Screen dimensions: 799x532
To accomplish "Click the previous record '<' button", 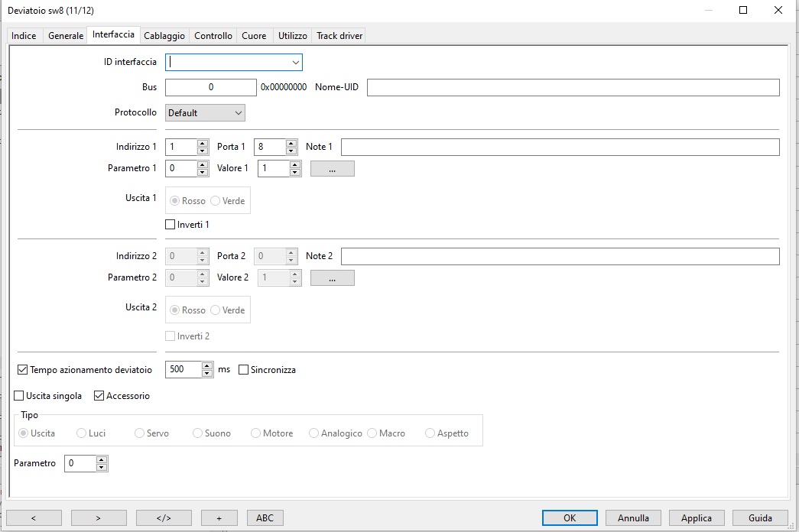I will pos(34,517).
